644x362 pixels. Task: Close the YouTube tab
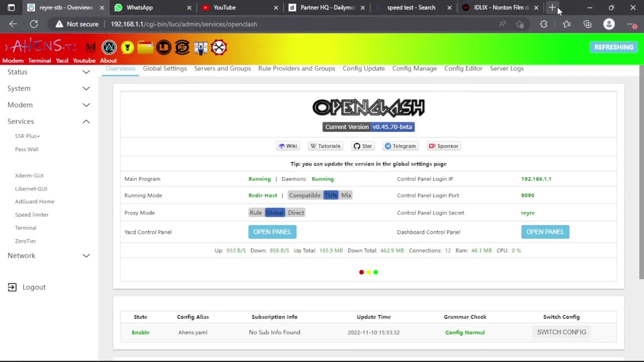tap(276, 8)
